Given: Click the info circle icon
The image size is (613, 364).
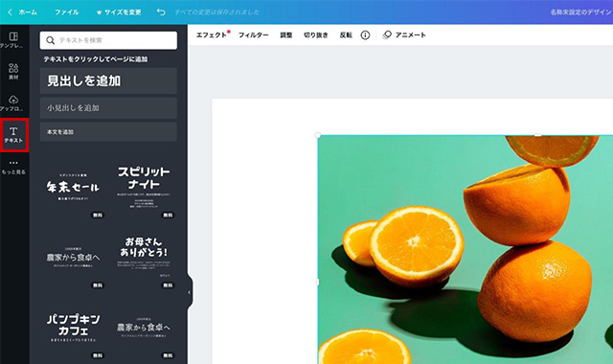Looking at the screenshot, I should pyautogui.click(x=365, y=35).
